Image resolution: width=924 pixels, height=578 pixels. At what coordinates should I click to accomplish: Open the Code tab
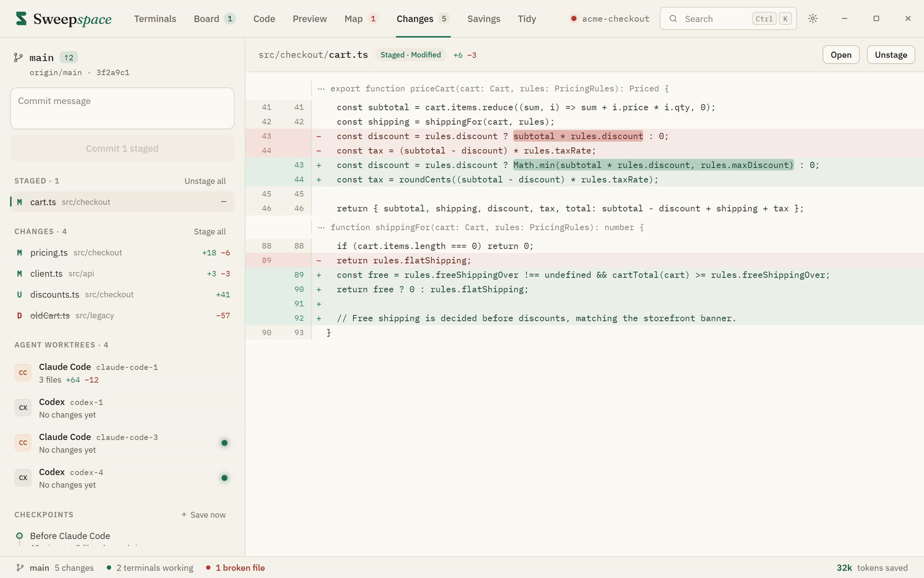[264, 18]
